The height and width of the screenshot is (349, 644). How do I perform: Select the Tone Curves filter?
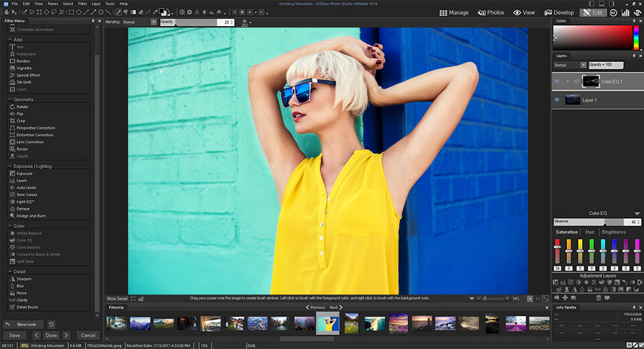[27, 195]
